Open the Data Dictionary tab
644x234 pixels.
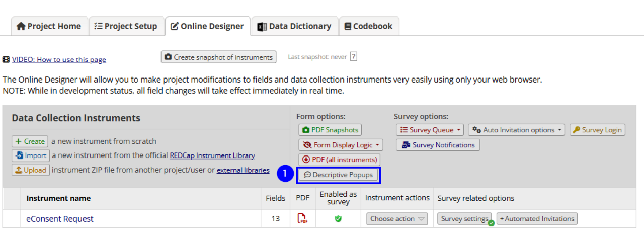tap(294, 26)
